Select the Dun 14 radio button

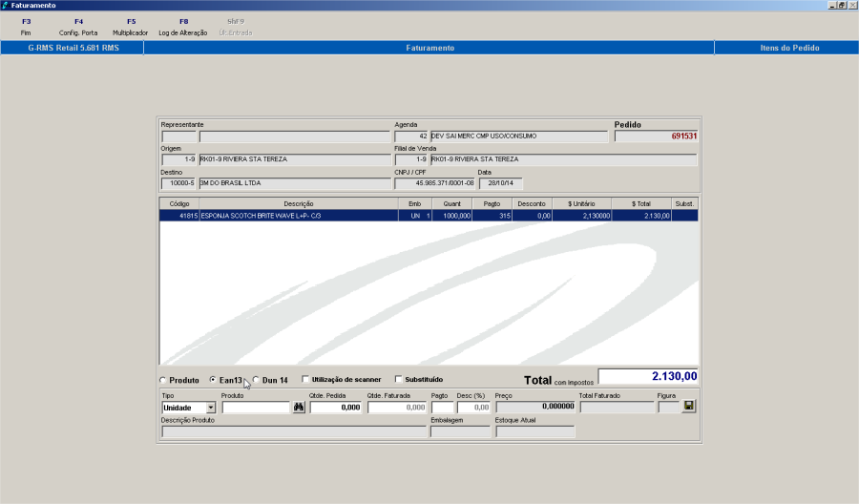pos(256,380)
